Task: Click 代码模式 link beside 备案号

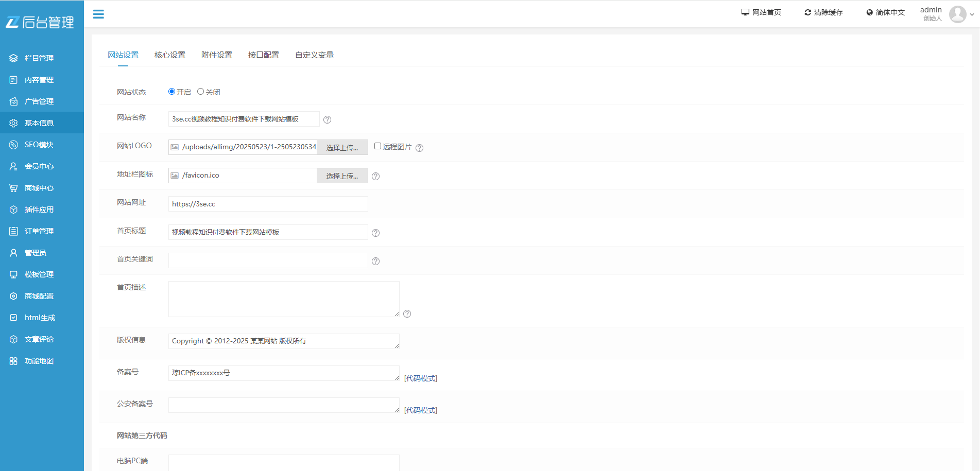Action: [x=421, y=378]
